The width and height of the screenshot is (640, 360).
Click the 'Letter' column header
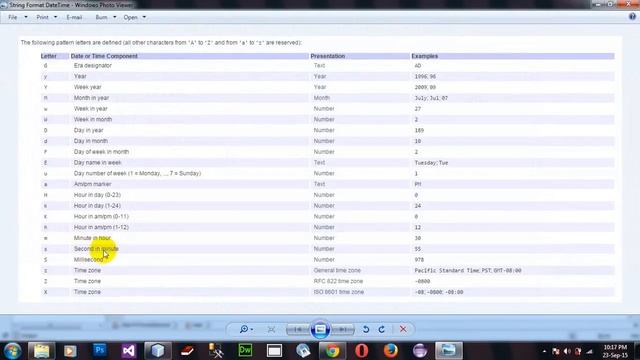pos(49,56)
